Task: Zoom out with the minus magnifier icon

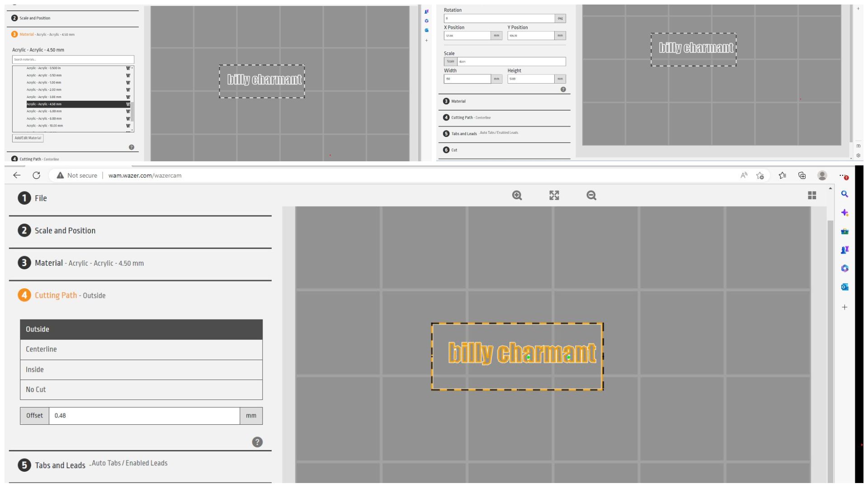Action: pyautogui.click(x=591, y=195)
